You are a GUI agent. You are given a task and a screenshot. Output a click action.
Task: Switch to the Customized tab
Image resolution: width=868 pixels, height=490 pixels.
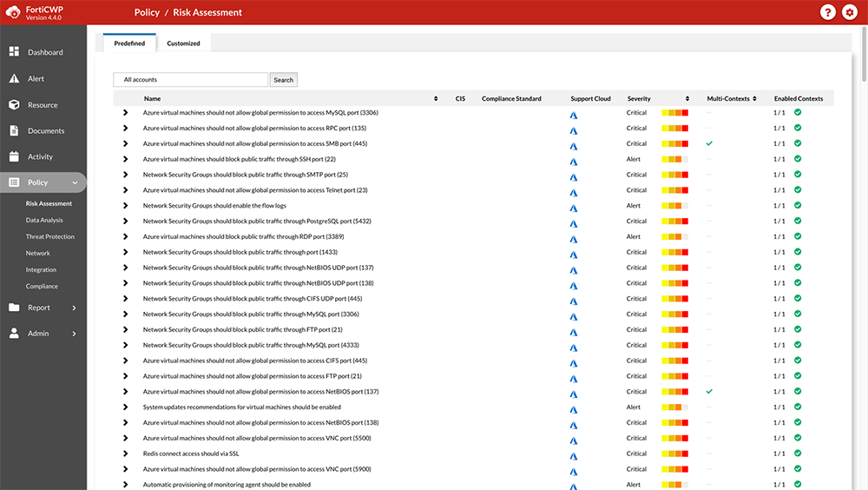coord(183,43)
